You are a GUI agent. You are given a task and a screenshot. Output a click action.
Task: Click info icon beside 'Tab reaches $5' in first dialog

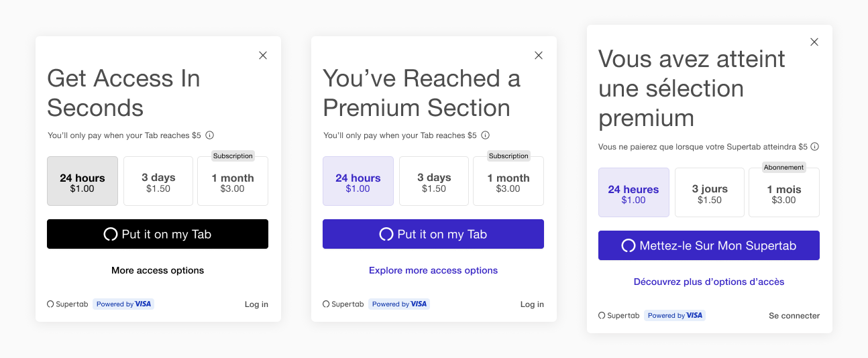pos(209,135)
